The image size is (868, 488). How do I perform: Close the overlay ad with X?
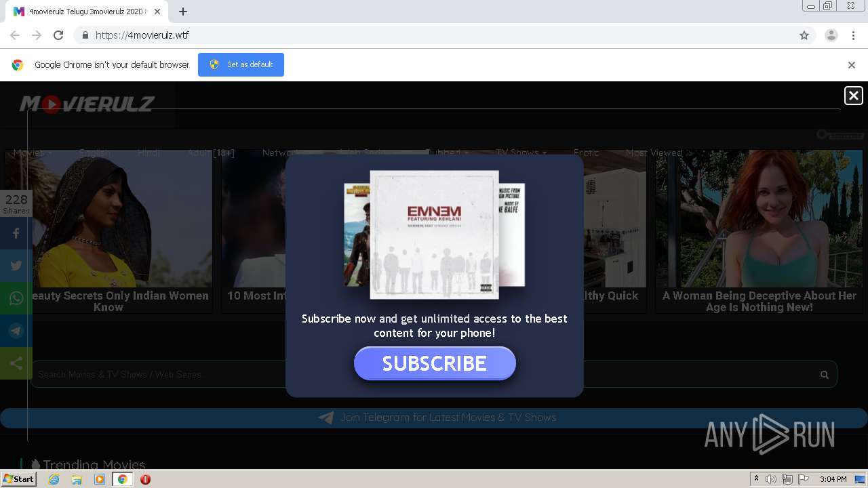pos(853,96)
